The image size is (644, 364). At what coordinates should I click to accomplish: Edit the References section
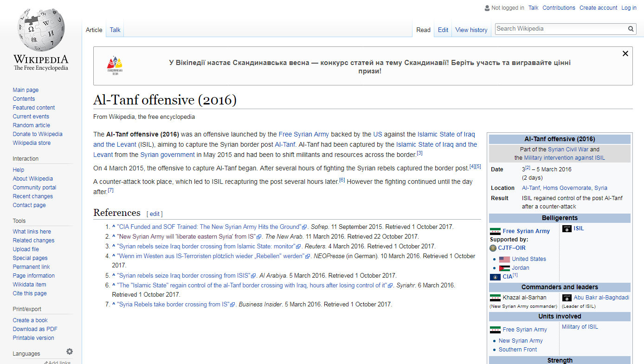click(x=155, y=214)
